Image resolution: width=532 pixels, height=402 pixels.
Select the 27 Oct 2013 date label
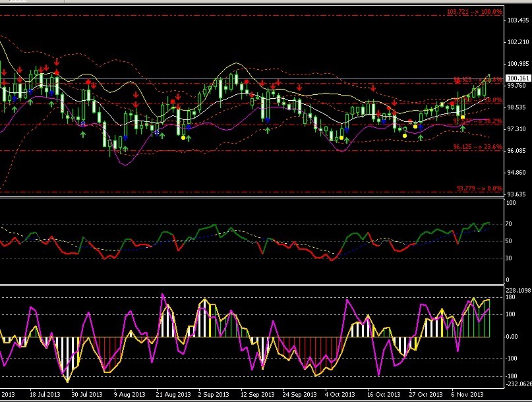click(426, 395)
